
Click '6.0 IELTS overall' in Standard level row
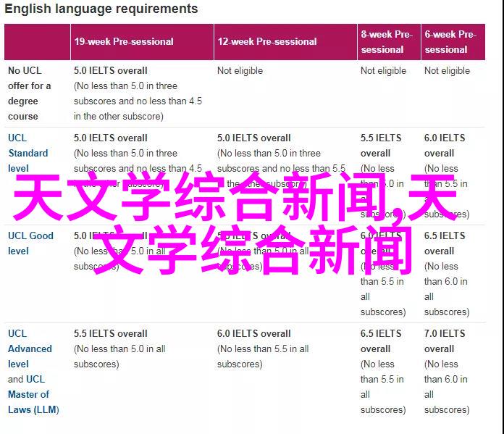coord(445,146)
